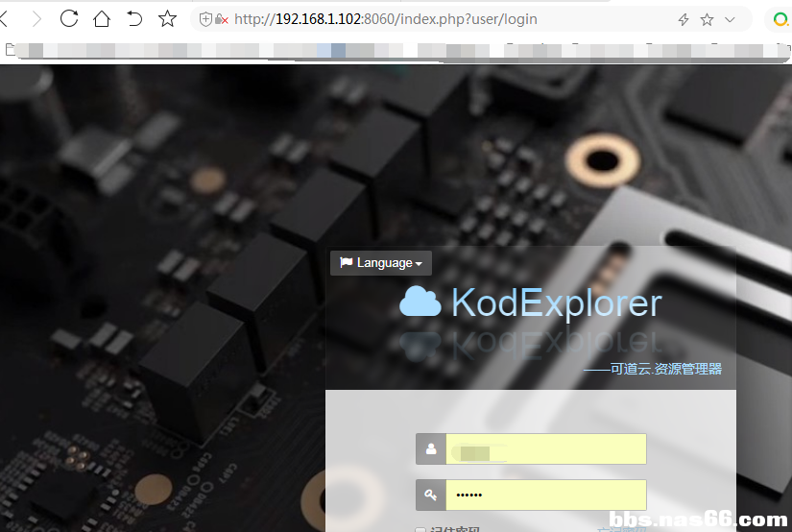This screenshot has width=792, height=532.
Task: Click the key icon beside password field
Action: [x=431, y=496]
